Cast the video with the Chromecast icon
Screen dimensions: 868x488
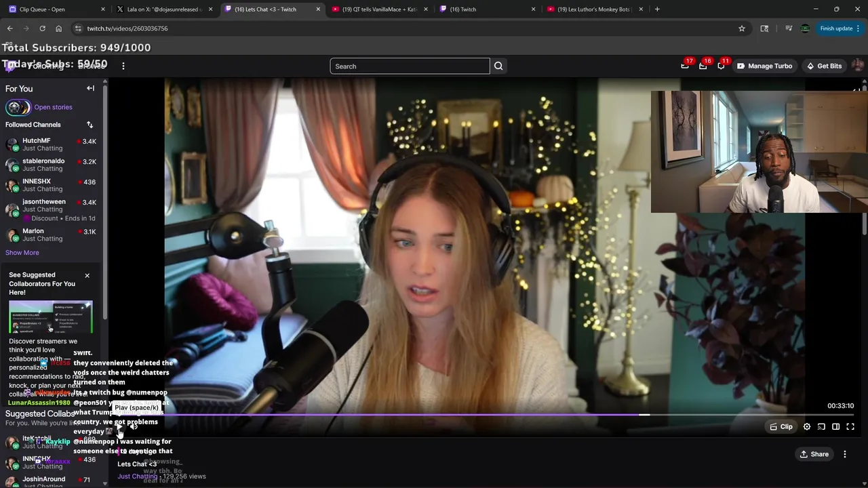[821, 426]
